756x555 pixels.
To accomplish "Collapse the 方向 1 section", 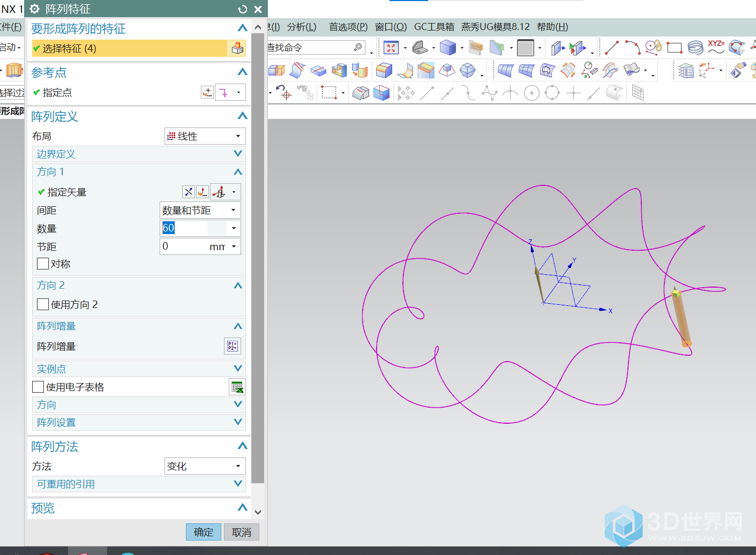I will tap(238, 172).
